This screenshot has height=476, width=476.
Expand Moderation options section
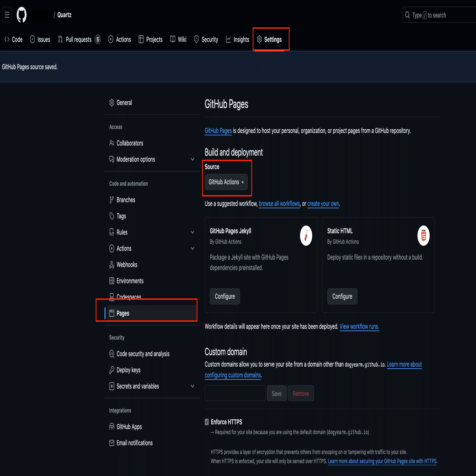192,159
